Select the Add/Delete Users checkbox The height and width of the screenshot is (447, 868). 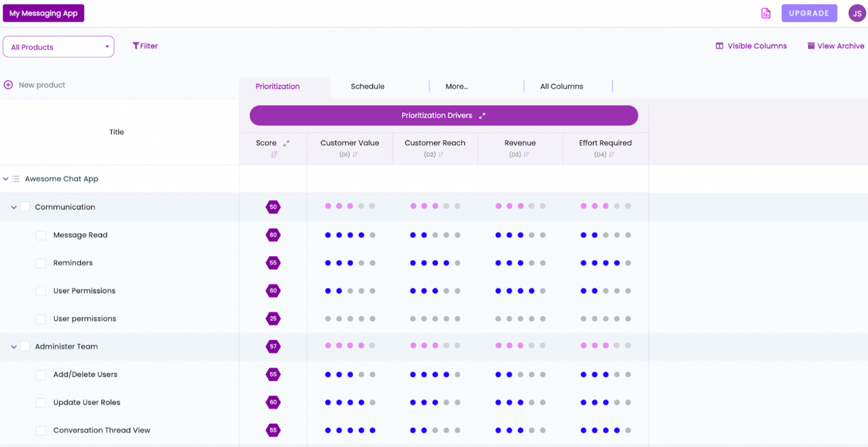pos(41,375)
